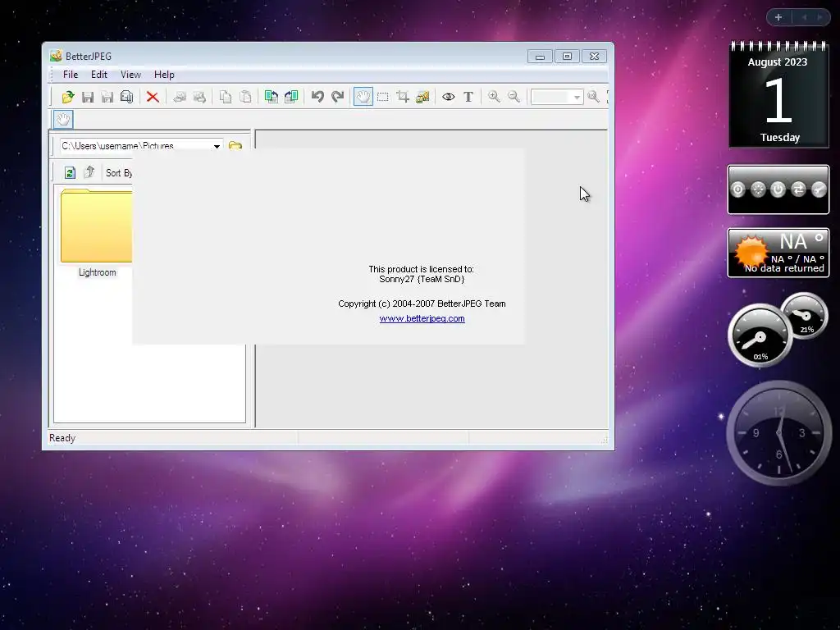Click the analog clock gadget
The height and width of the screenshot is (630, 840).
778,433
